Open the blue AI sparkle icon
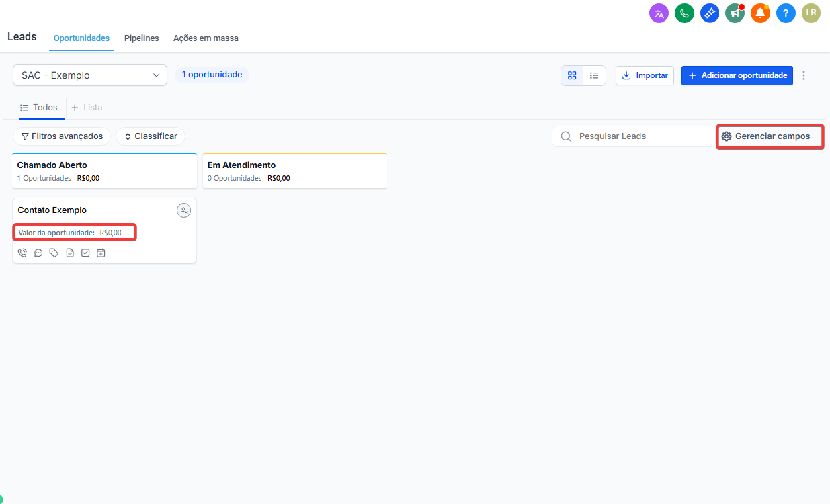The width and height of the screenshot is (830, 504). (710, 13)
